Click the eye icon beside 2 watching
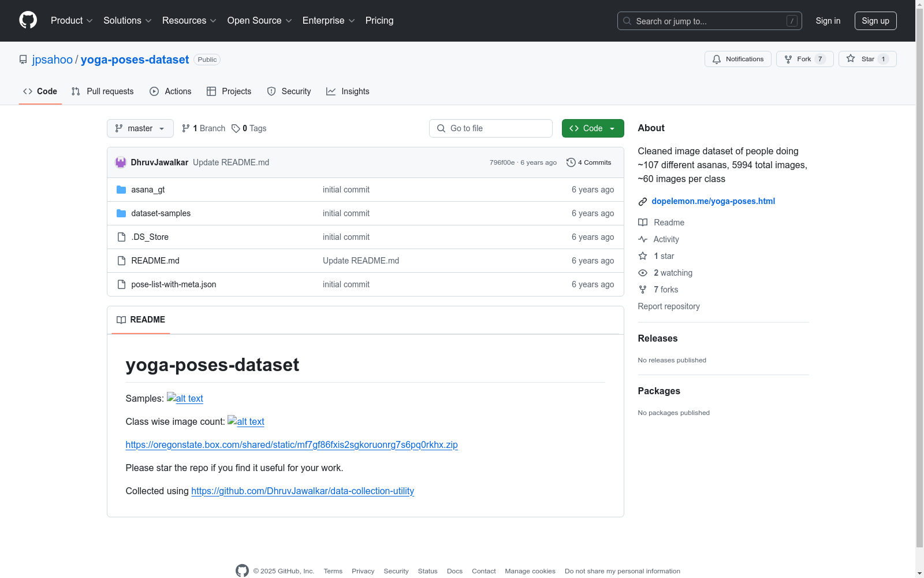The width and height of the screenshot is (924, 578). (643, 273)
